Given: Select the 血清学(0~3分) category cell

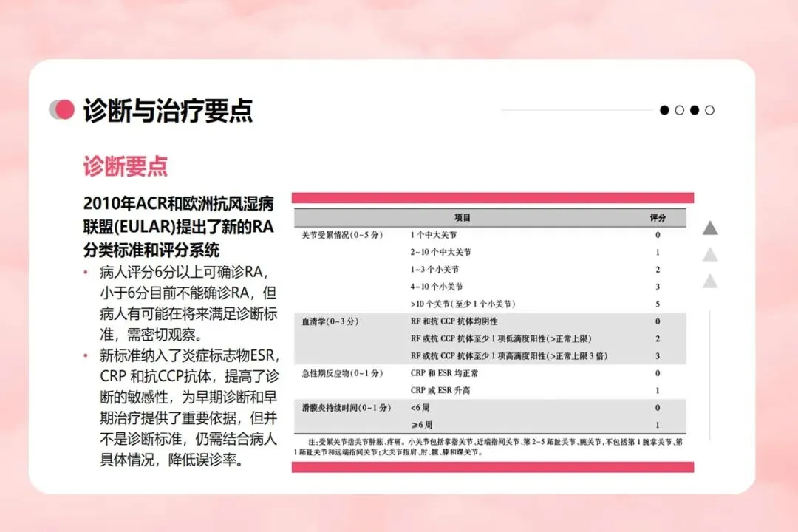Looking at the screenshot, I should (330, 321).
